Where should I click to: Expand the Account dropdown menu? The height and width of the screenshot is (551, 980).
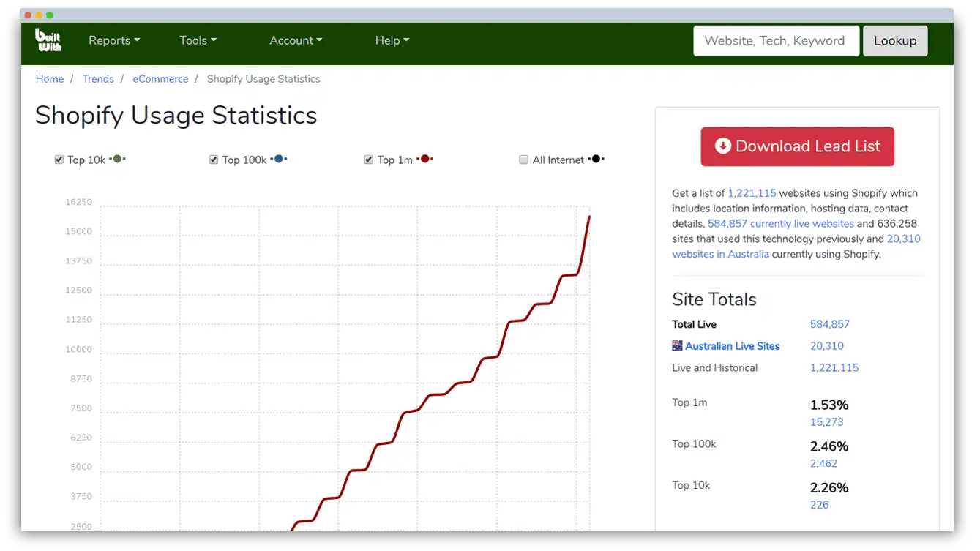coord(296,40)
